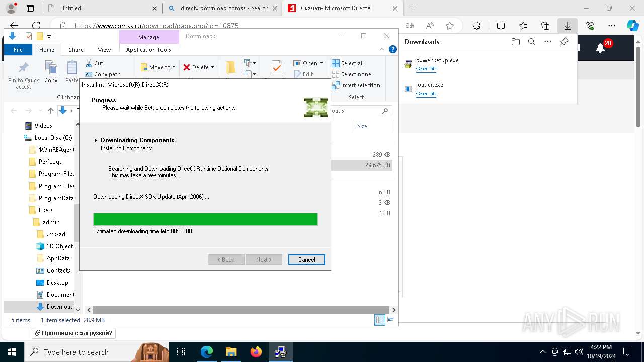Click Copy path in the Clipboard group

click(103, 74)
